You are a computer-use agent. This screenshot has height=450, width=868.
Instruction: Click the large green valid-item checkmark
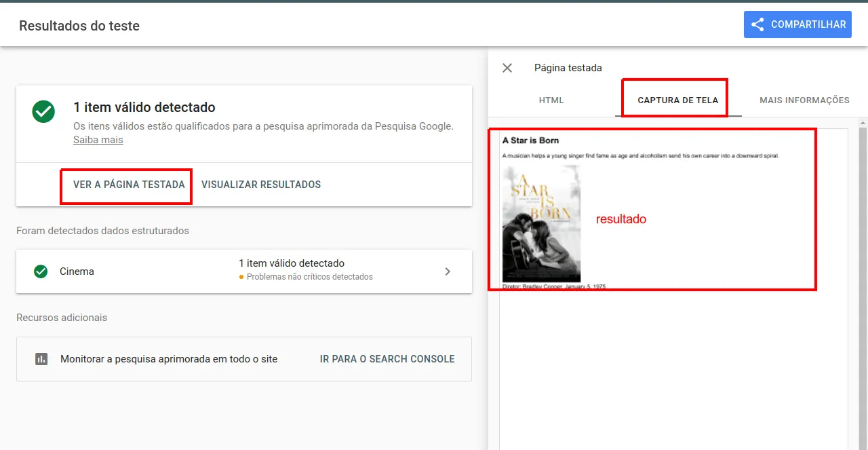pos(43,111)
